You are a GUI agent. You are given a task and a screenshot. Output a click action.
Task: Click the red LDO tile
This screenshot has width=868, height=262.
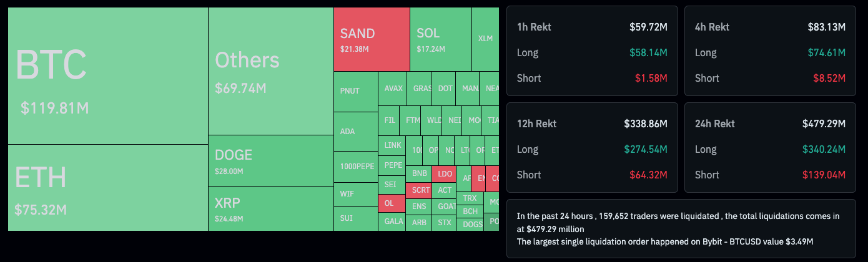[x=445, y=174]
